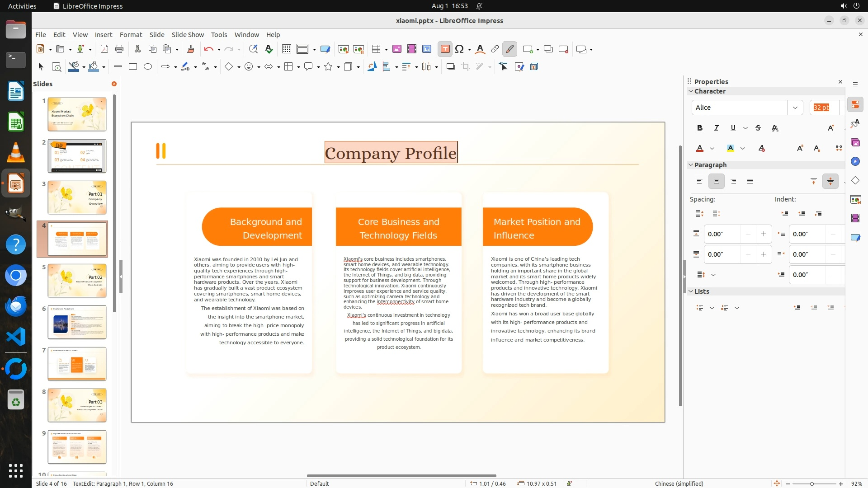Toggle Italic in Character panel
This screenshot has height=488, width=868.
[x=717, y=128]
